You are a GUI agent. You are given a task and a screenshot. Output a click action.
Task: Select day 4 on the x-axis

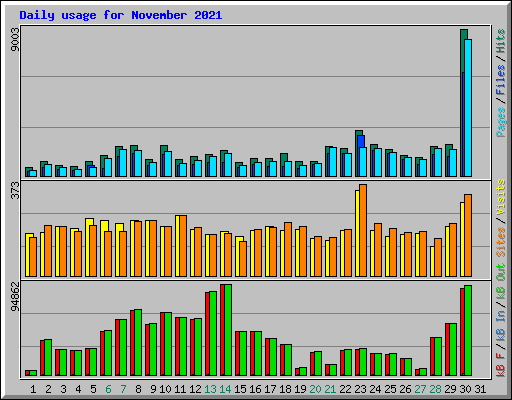coord(78,389)
